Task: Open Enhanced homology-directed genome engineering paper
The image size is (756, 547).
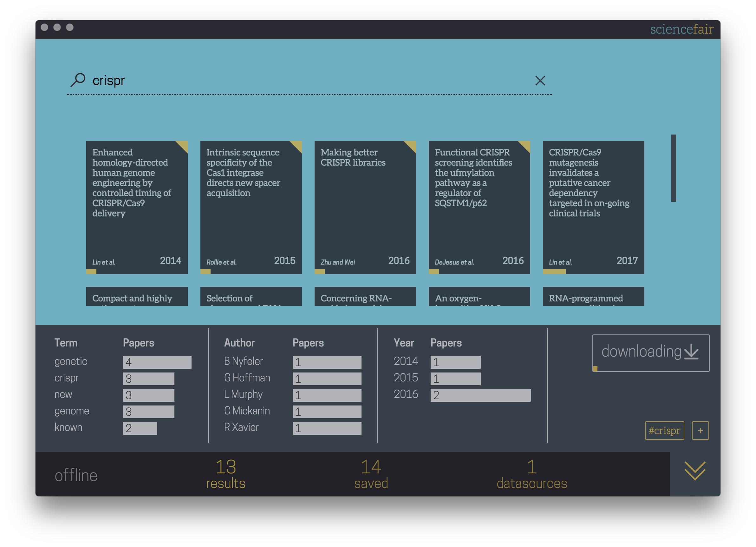Action: [x=137, y=207]
